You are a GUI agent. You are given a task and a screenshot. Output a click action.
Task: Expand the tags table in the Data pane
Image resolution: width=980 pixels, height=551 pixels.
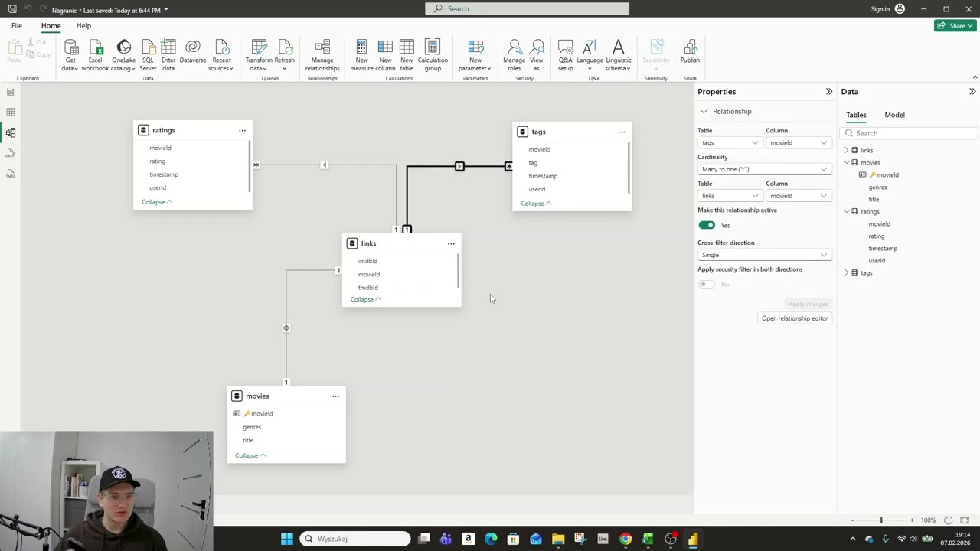[847, 272]
